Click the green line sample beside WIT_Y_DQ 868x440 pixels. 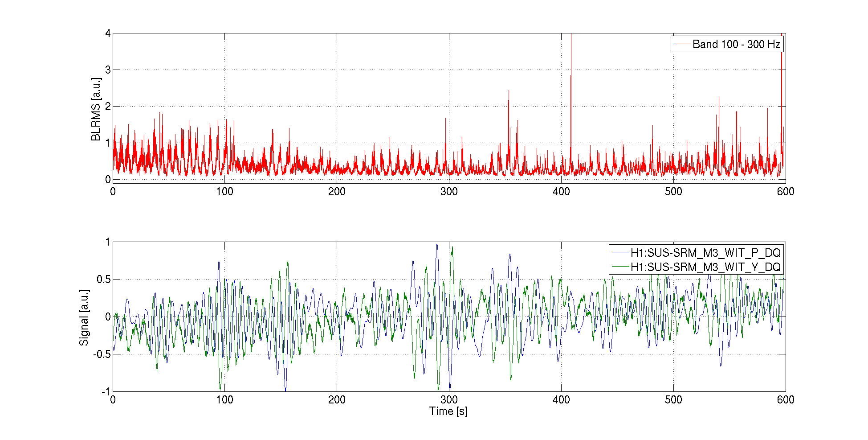pos(620,267)
